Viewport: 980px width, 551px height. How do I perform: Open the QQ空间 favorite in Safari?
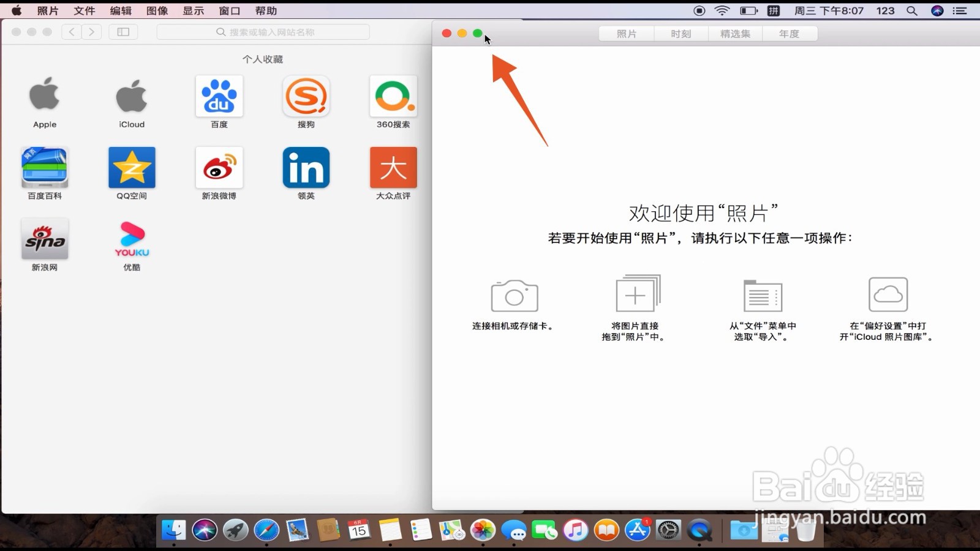click(132, 168)
